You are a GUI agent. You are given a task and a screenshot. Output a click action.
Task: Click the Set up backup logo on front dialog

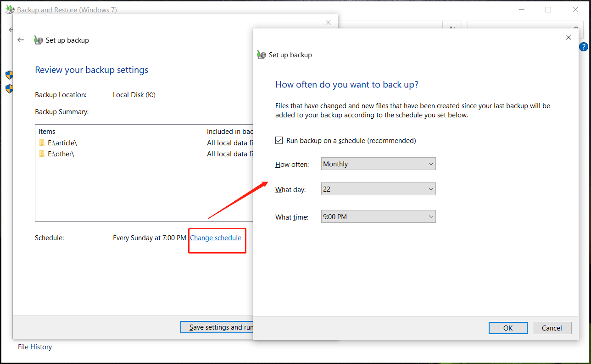tap(262, 55)
